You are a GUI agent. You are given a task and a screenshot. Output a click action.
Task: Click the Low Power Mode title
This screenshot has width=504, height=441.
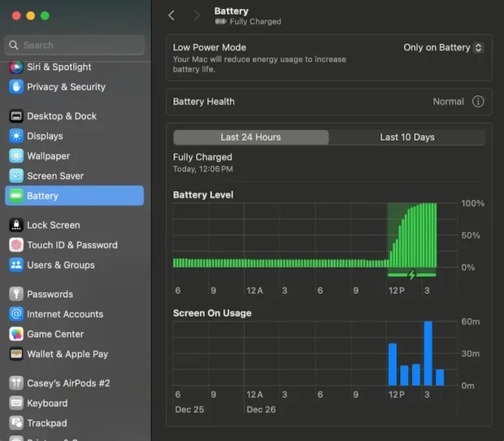[209, 48]
